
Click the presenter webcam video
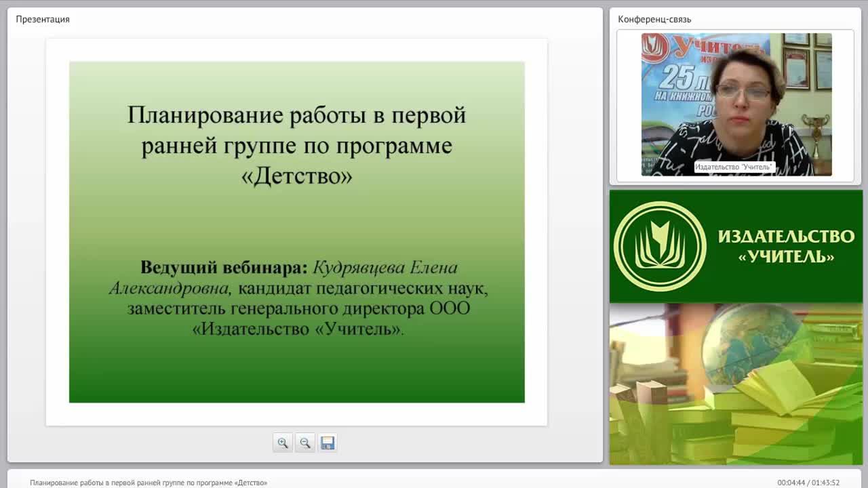pos(736,104)
